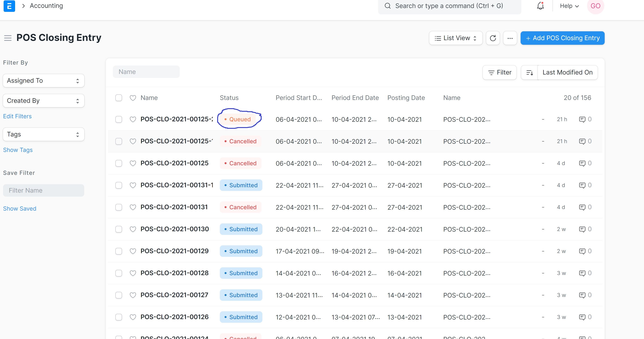Toggle the sidebar with the hamburger icon

[8, 38]
